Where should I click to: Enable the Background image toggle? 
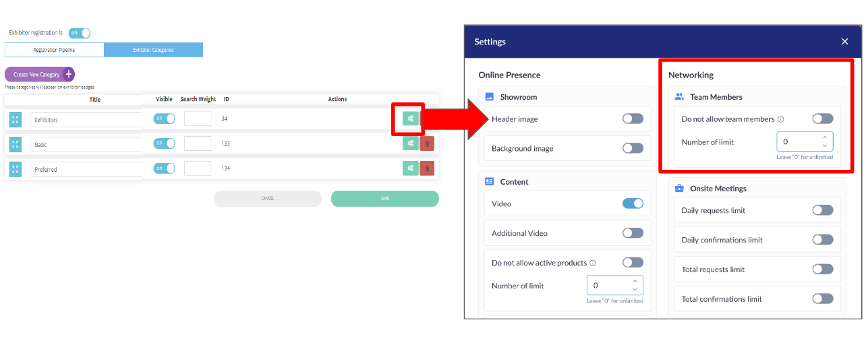coord(633,148)
